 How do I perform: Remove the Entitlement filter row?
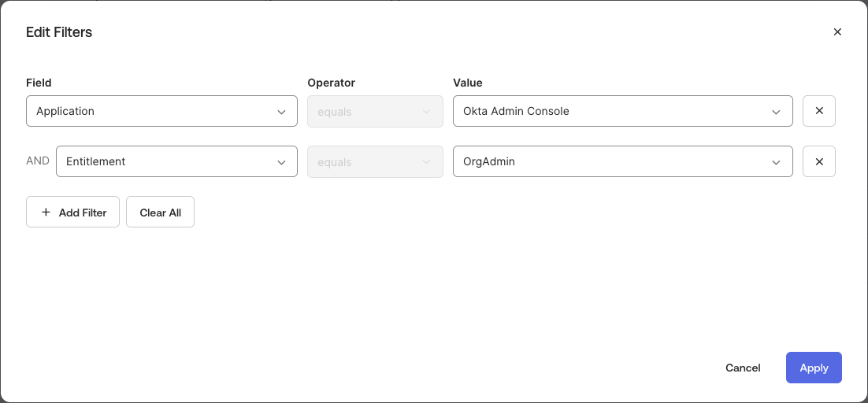(x=818, y=161)
